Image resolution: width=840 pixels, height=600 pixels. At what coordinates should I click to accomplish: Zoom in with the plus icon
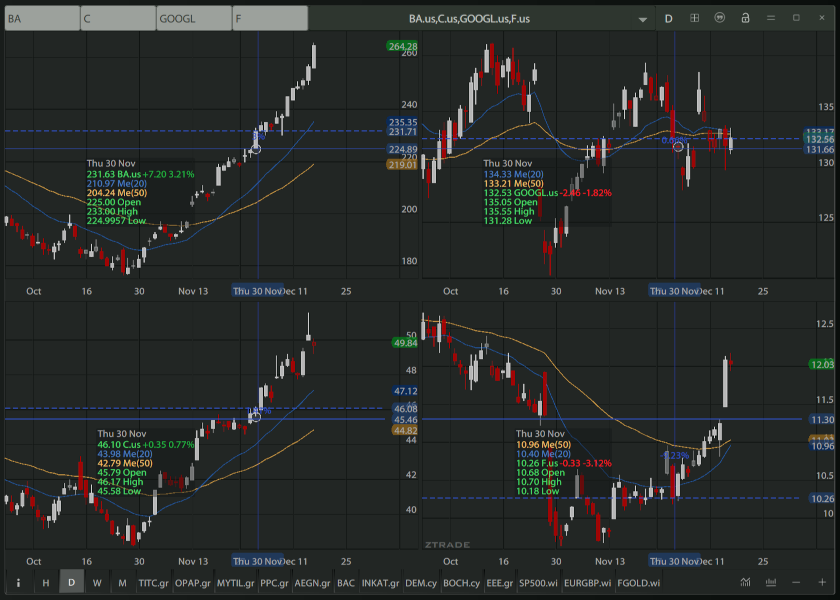click(822, 582)
